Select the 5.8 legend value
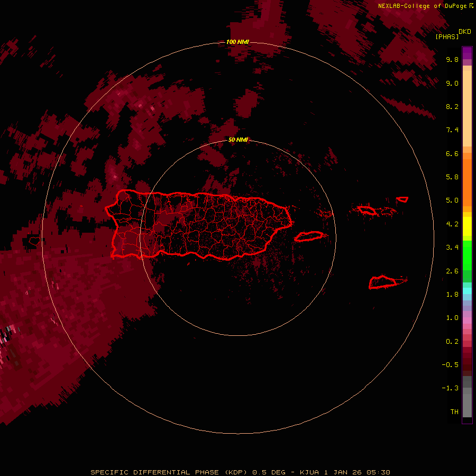This screenshot has width=476, height=476. coord(452,177)
